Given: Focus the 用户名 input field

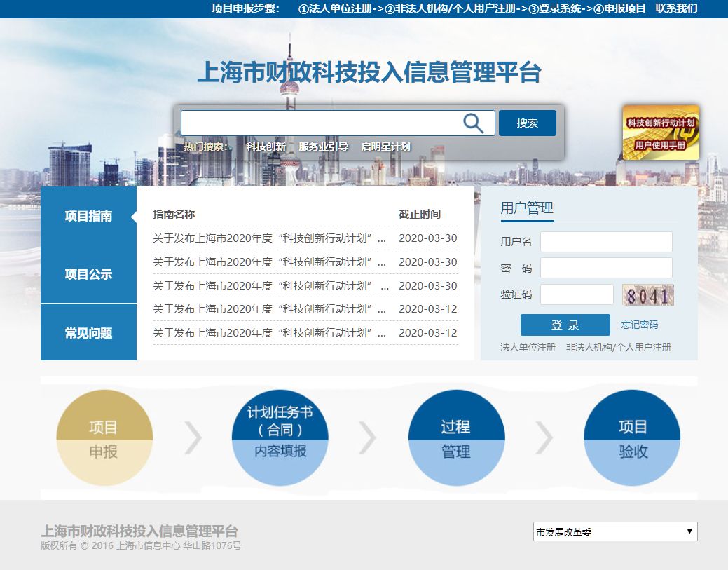Looking at the screenshot, I should (606, 242).
